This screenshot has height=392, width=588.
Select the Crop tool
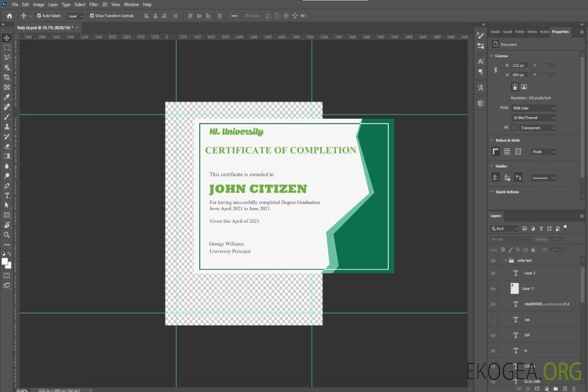(x=7, y=77)
